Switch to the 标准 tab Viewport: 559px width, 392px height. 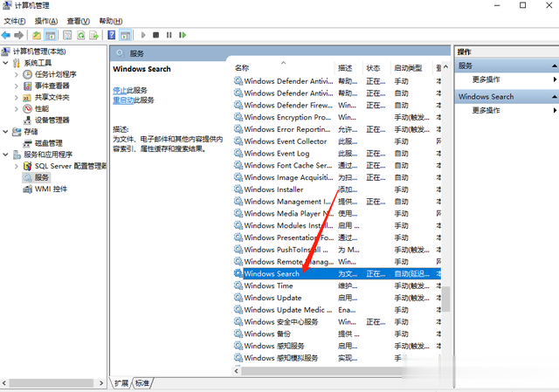click(x=142, y=383)
